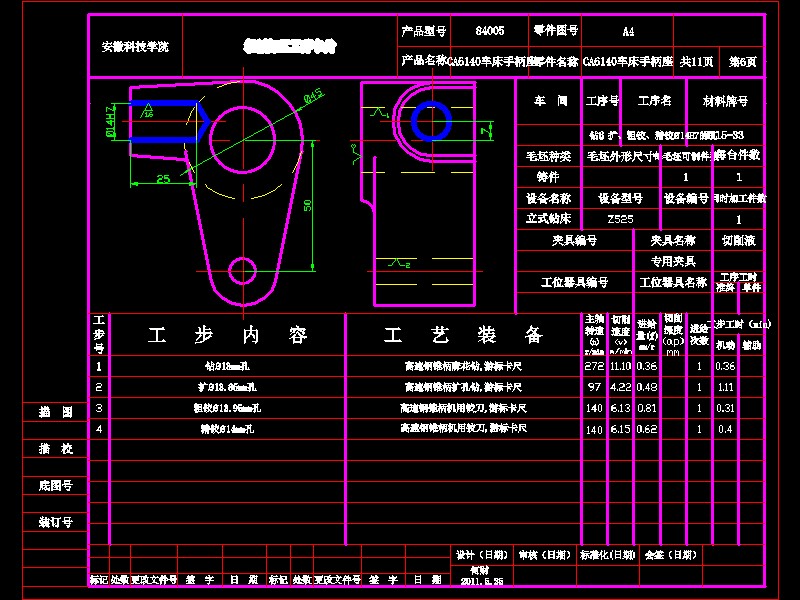Select the machine time value 1.11

(x=725, y=387)
